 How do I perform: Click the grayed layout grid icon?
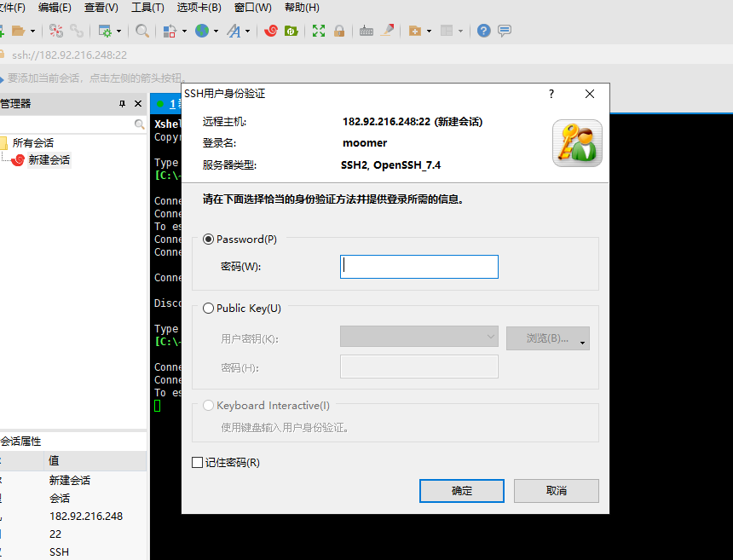[x=447, y=31]
